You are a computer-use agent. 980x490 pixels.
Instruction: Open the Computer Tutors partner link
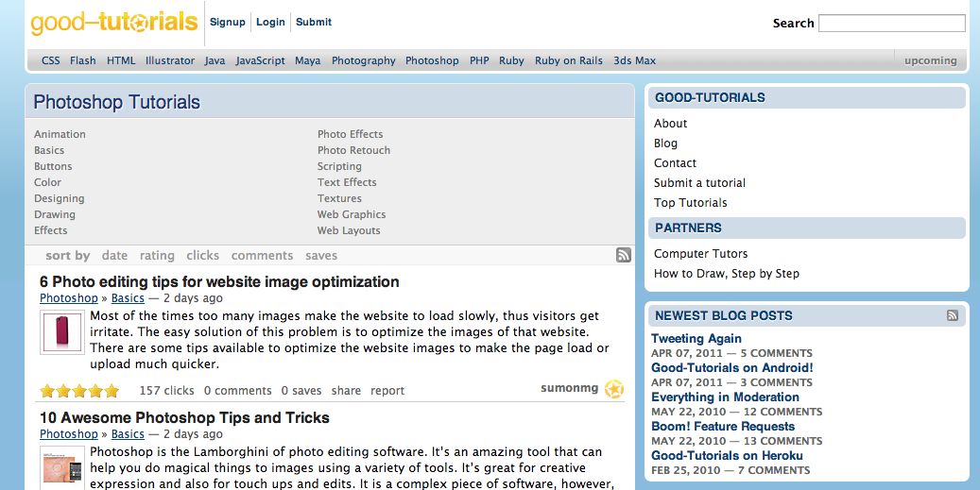700,253
